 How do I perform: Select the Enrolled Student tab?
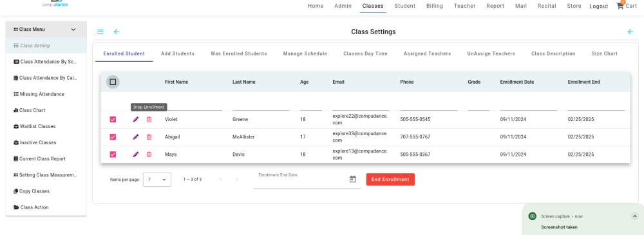124,54
